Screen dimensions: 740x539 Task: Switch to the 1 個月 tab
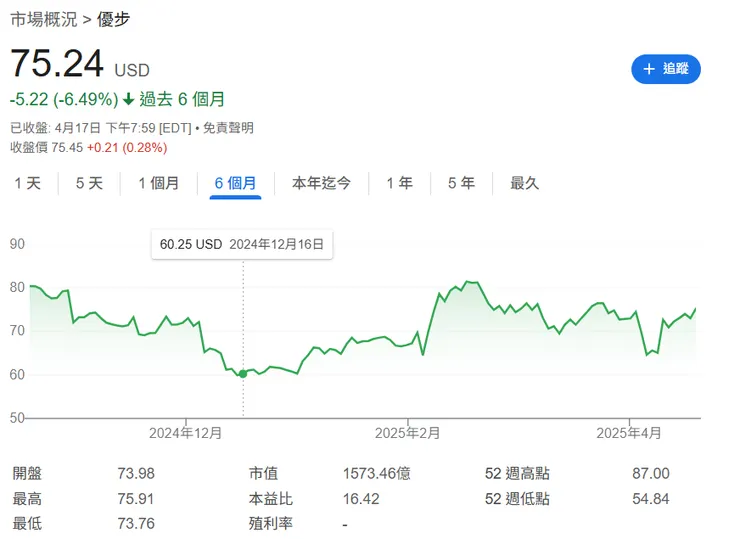[159, 183]
